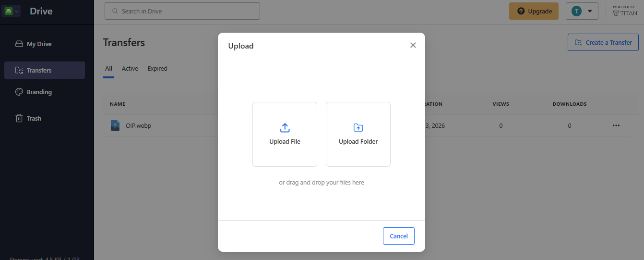This screenshot has width=644, height=260.
Task: Click the upload arrow icon in Upload File
Action: point(285,128)
